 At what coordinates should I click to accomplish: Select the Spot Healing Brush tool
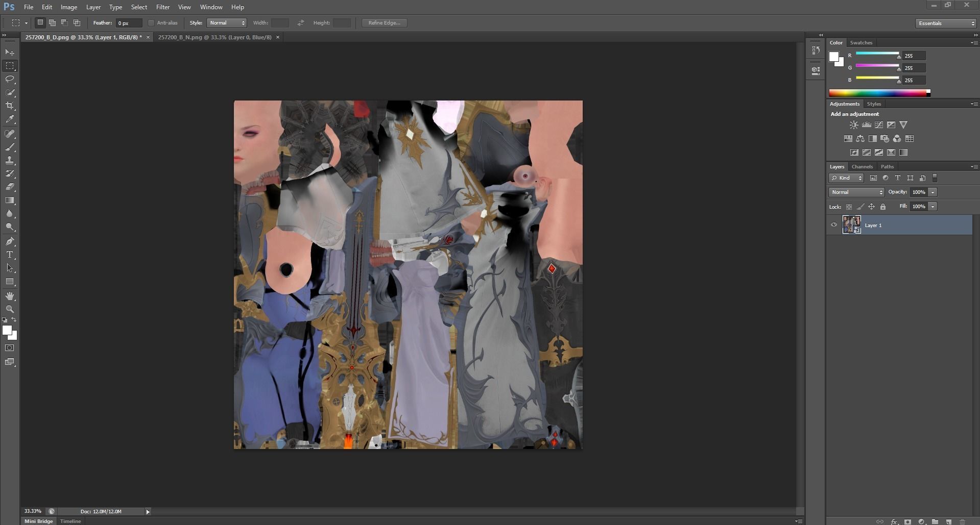point(10,134)
